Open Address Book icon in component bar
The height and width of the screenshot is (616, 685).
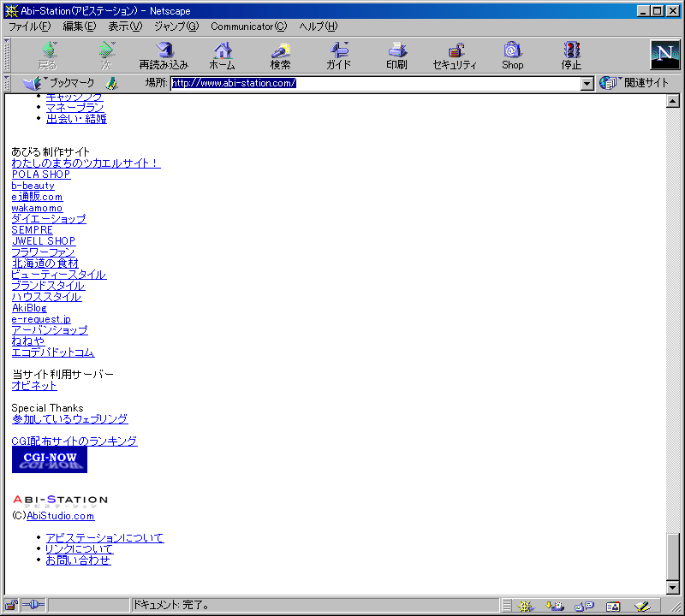(613, 606)
